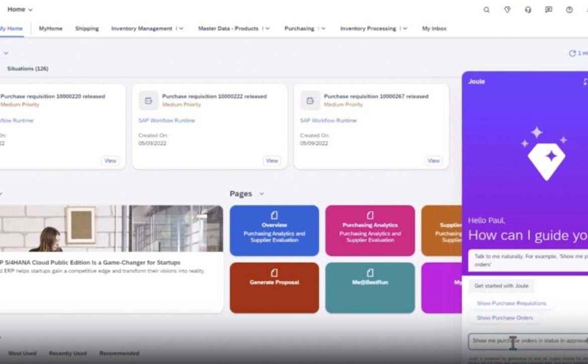The image size is (588, 364).
Task: Click the help question mark icon
Action: pyautogui.click(x=569, y=10)
